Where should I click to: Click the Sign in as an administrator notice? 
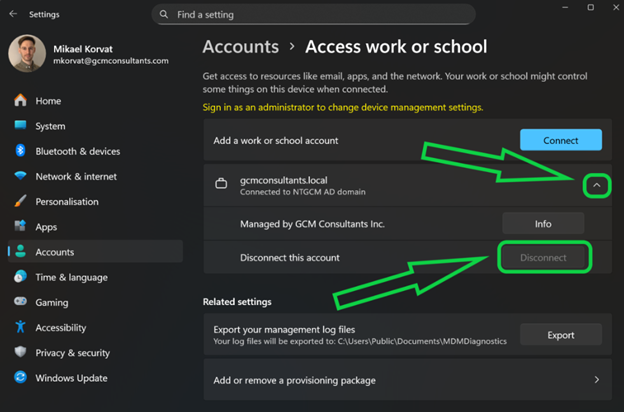(343, 107)
